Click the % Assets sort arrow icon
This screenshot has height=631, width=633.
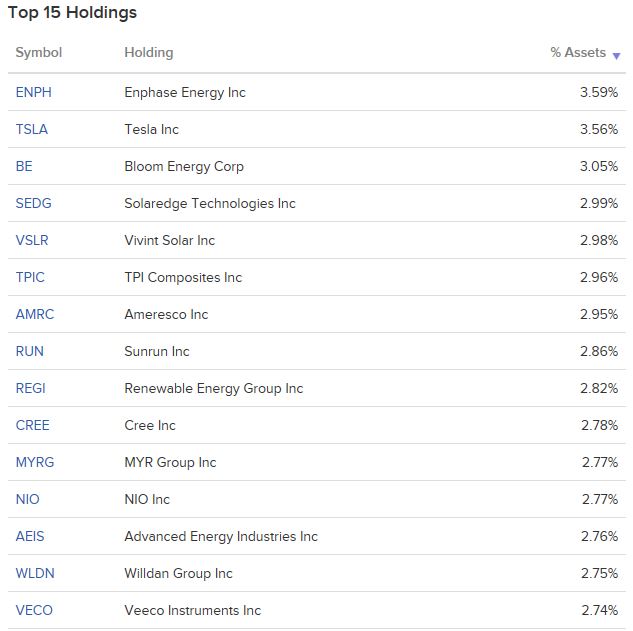point(616,56)
